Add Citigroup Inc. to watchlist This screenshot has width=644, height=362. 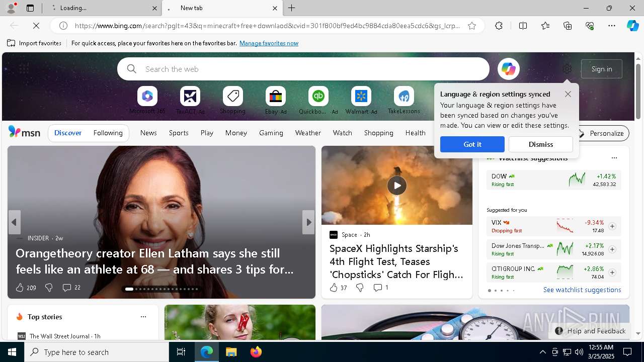click(612, 273)
